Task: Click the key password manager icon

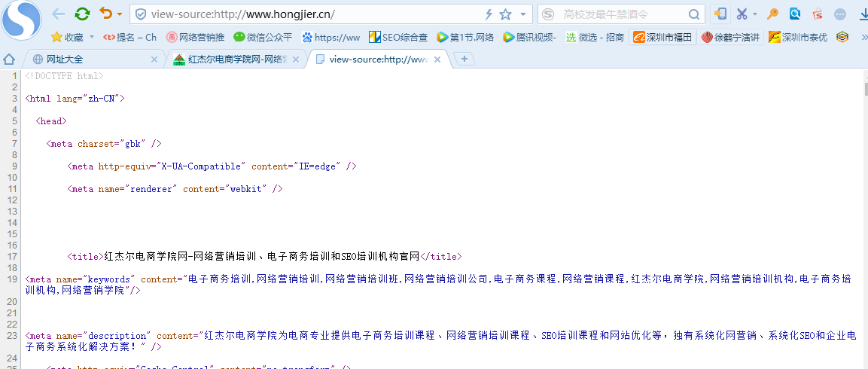Action: point(773,14)
